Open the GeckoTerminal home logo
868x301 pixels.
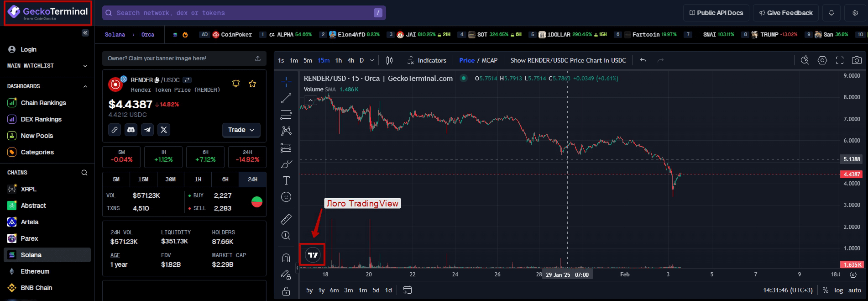tap(47, 13)
